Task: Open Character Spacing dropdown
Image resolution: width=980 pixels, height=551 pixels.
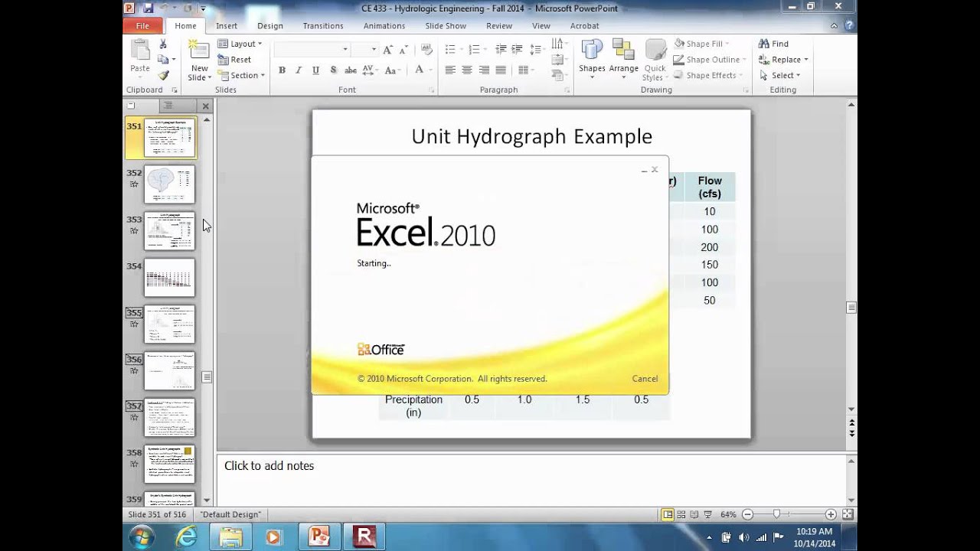Action: click(x=370, y=70)
